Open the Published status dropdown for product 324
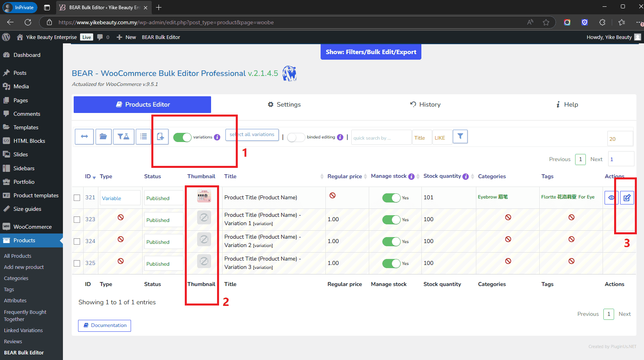The height and width of the screenshot is (360, 644). click(164, 242)
